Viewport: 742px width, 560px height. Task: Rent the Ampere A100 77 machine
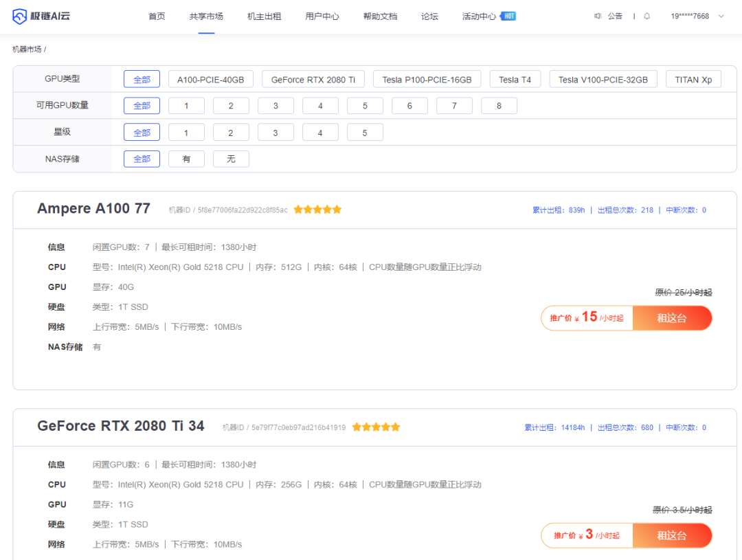tap(672, 318)
